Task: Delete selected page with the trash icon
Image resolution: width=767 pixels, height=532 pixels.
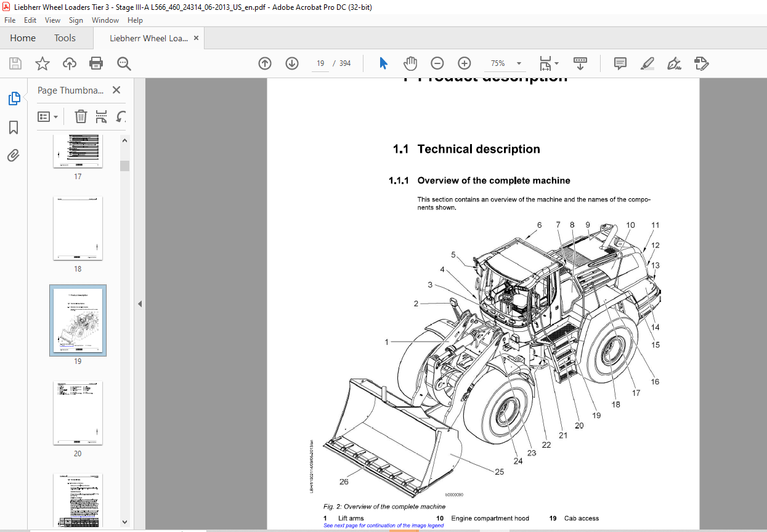Action: [x=81, y=116]
